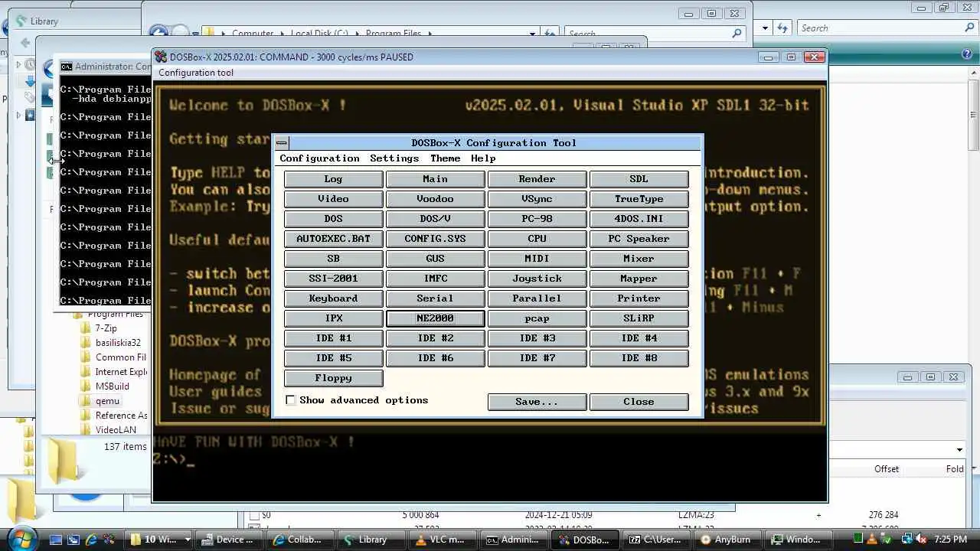Screen dimensions: 980x551
Task: Click the search magnifier in middle Explorer window
Action: coord(737,34)
